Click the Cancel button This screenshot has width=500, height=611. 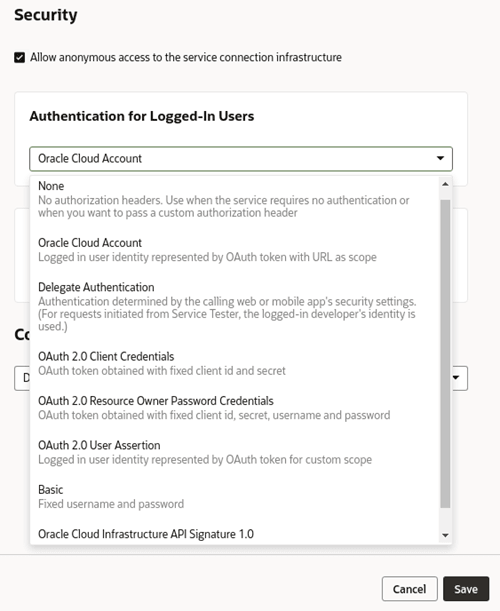[x=410, y=589]
